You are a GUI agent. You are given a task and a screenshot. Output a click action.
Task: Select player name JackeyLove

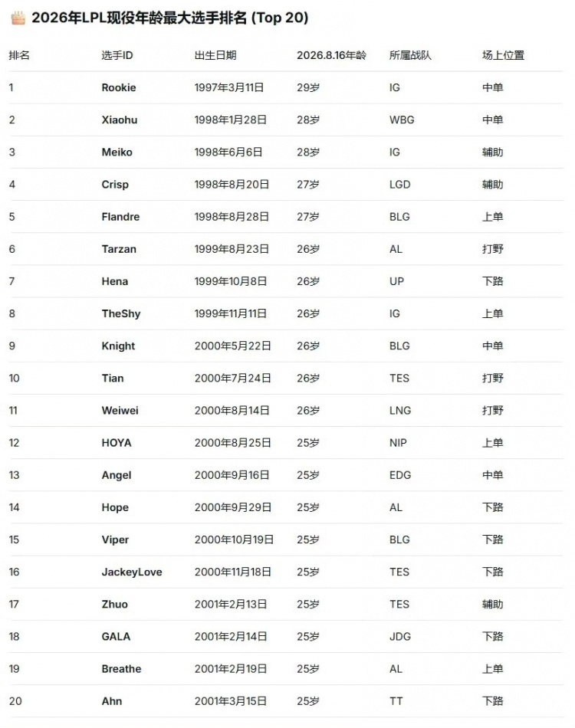132,572
